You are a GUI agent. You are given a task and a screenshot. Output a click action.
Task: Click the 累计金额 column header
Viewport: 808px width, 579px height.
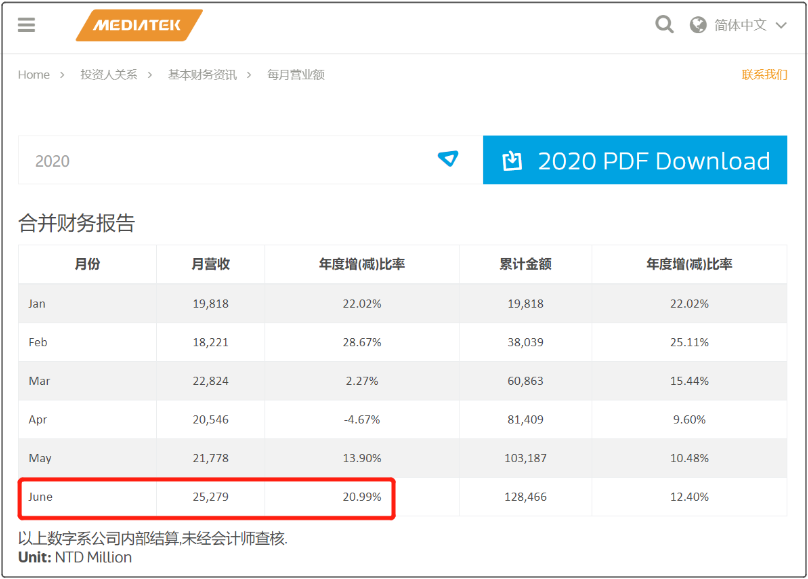click(525, 264)
